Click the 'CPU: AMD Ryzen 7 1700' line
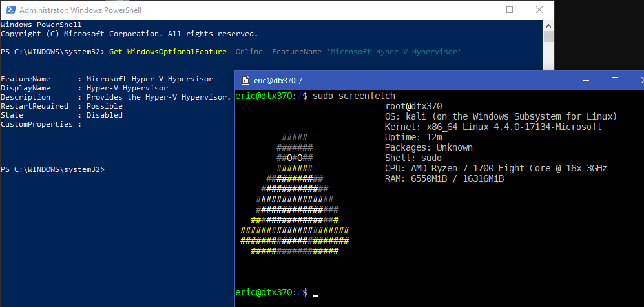 click(x=496, y=168)
